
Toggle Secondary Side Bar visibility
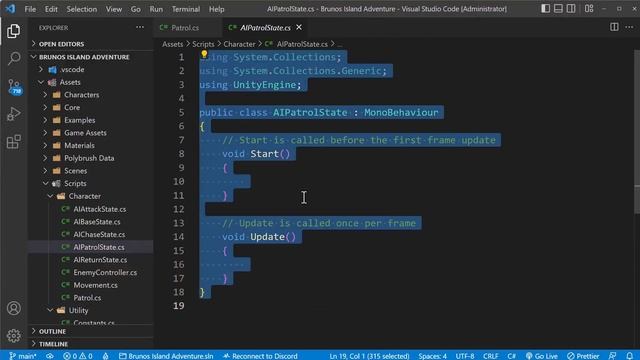(x=571, y=9)
